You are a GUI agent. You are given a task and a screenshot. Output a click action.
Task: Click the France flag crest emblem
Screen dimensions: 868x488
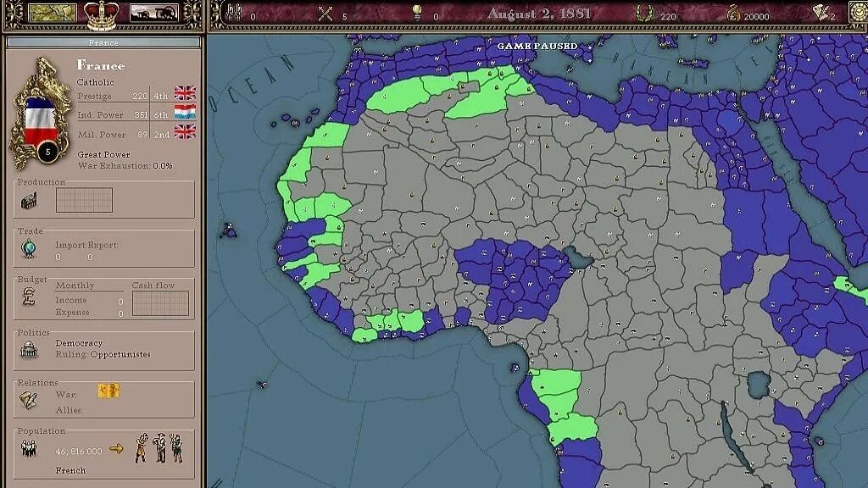40,114
